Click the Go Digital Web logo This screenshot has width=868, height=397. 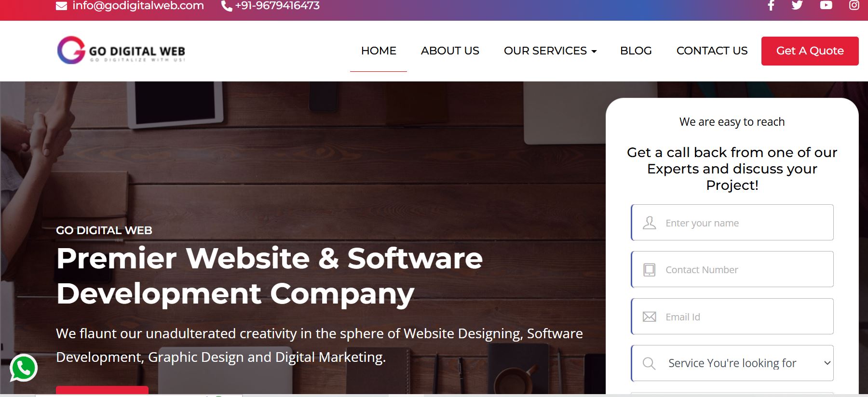[x=121, y=50]
